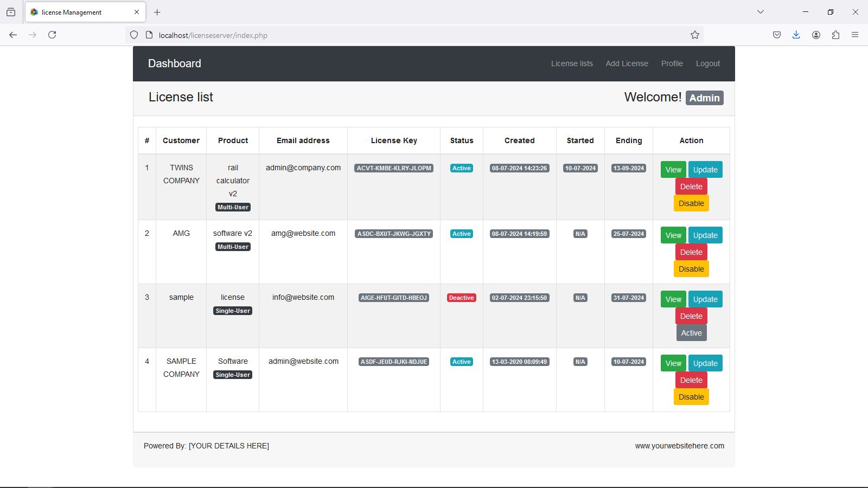
Task: Select the license Management tab
Action: click(x=85, y=12)
